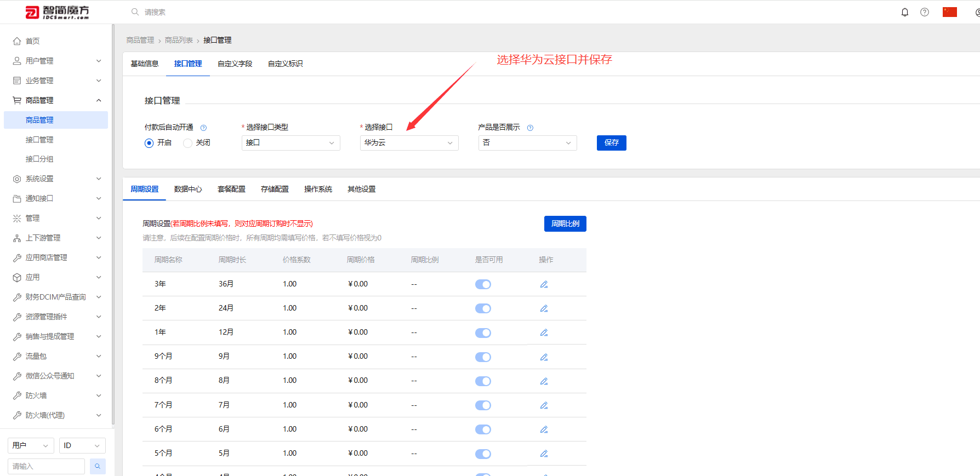Image resolution: width=980 pixels, height=476 pixels.
Task: Click the user icon next to 用户管理
Action: (x=17, y=61)
